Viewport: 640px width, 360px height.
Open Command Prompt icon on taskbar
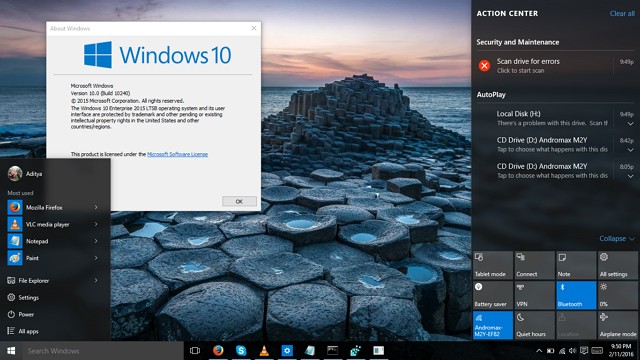coord(333,351)
